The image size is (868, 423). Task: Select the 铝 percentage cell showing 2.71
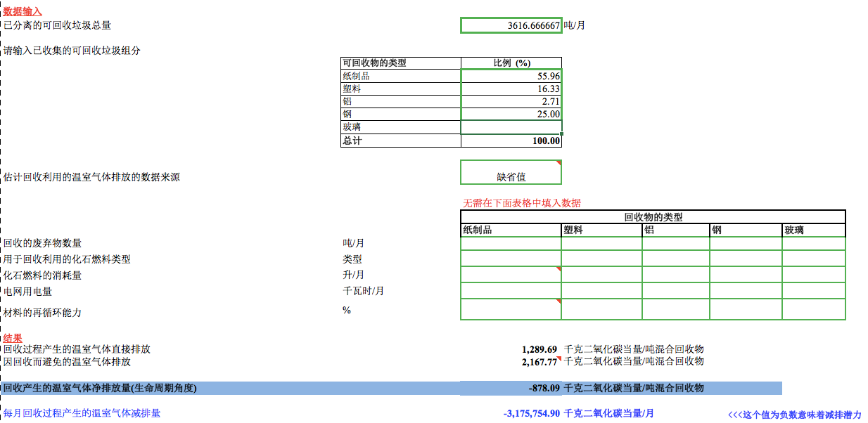pos(511,101)
